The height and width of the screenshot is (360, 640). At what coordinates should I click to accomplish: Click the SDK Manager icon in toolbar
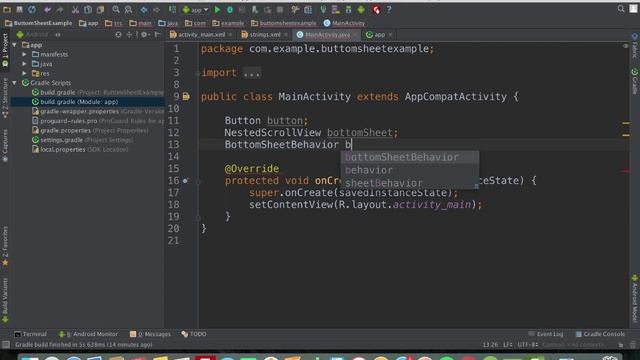coord(349,9)
